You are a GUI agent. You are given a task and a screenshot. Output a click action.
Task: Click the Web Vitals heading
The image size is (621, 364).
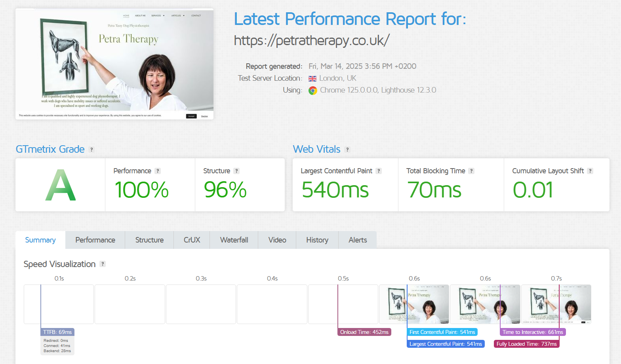[316, 149]
